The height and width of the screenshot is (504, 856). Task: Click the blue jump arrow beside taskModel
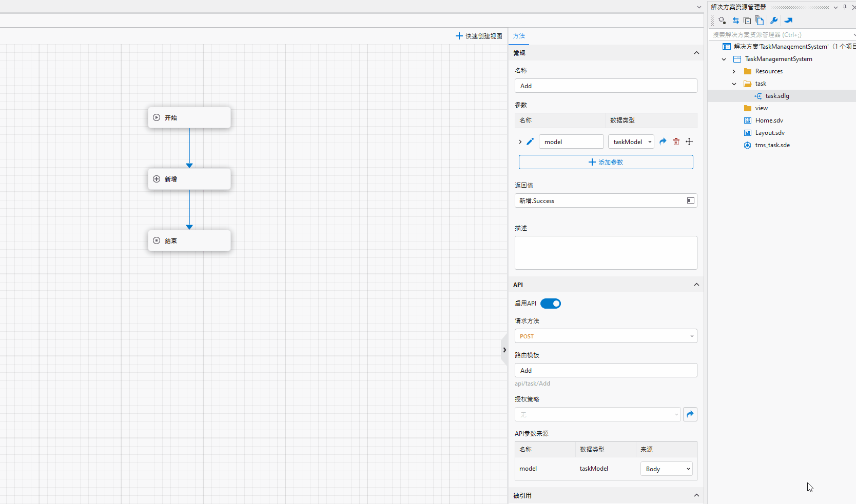[663, 142]
